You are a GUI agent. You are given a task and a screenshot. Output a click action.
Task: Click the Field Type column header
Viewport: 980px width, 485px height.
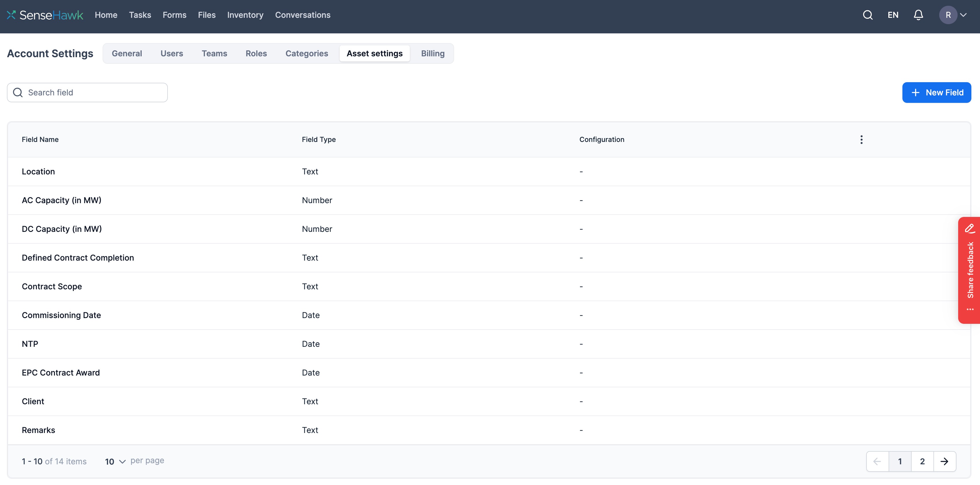[x=318, y=140]
